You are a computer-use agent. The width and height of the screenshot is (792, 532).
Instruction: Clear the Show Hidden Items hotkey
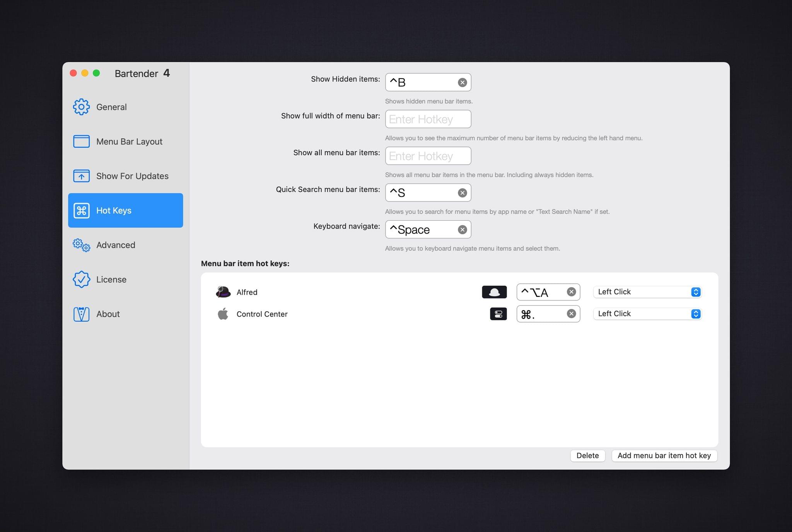click(462, 82)
